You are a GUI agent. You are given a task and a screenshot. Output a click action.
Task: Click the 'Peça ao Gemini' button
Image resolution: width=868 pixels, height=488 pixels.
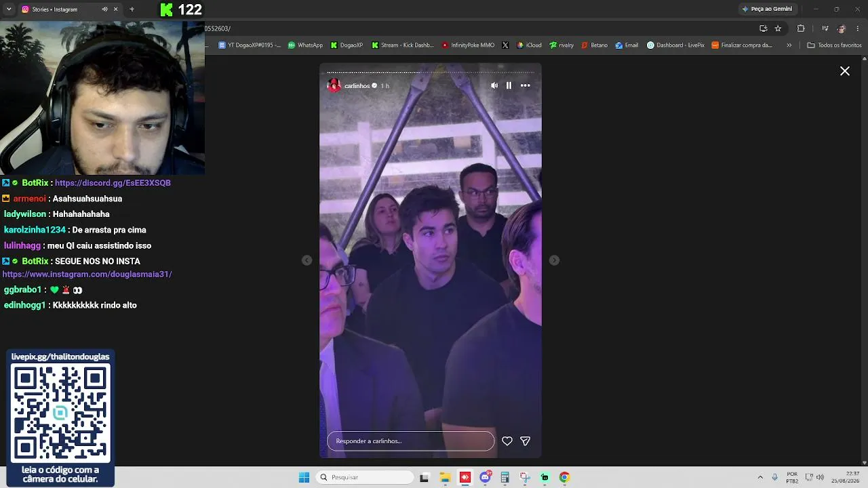[x=767, y=9]
